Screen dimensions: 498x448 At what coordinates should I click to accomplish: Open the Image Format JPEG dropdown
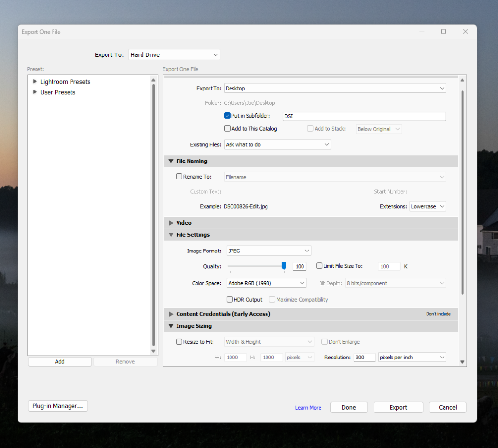tap(268, 251)
